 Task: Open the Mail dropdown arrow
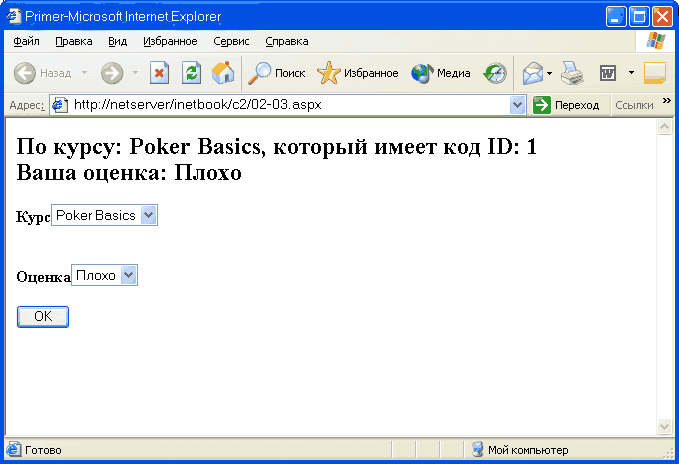549,73
